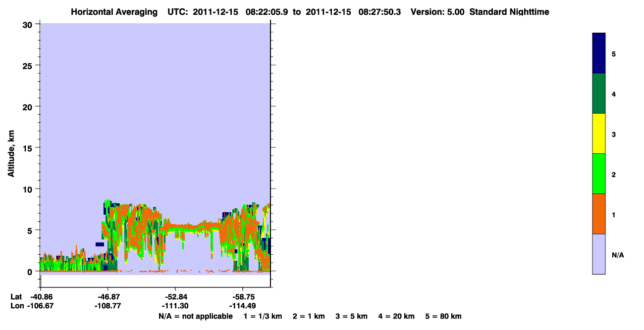Click the 'N/A = not applicable' legend text
Screen dimensions: 644x330
point(196,316)
